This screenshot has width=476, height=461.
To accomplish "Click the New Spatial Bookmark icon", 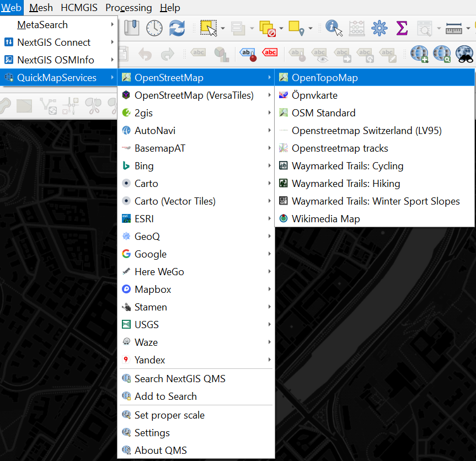I will [x=132, y=28].
